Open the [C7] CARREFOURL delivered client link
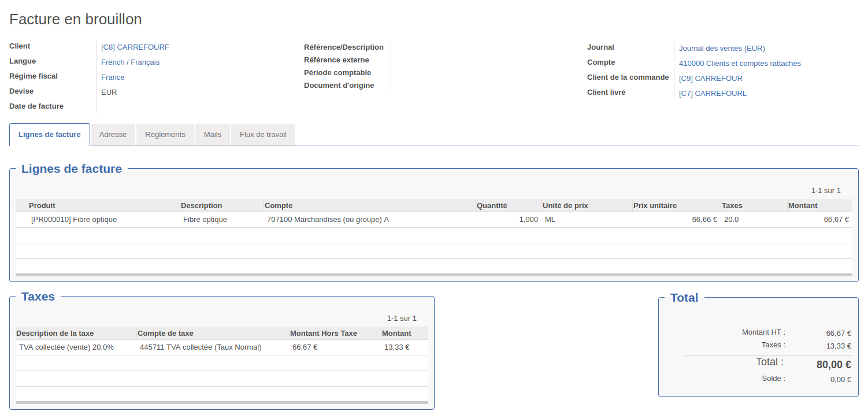Image resolution: width=868 pixels, height=415 pixels. (712, 94)
